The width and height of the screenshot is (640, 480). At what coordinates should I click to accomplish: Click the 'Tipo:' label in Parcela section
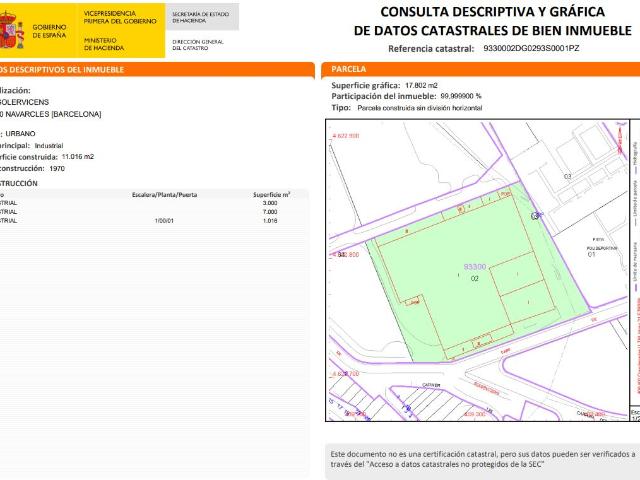coord(341,108)
